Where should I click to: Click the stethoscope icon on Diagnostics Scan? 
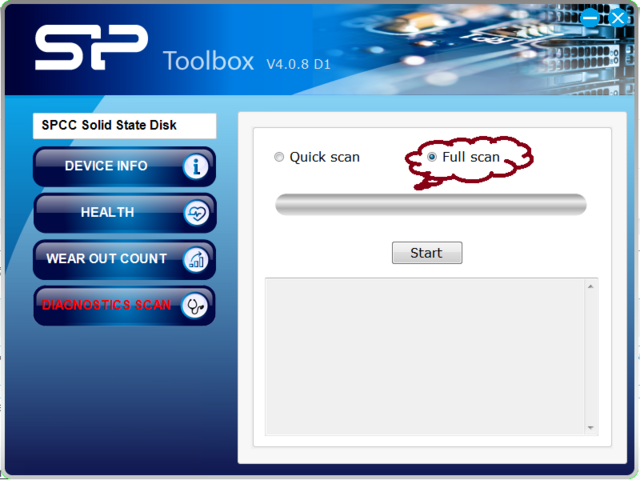(195, 306)
